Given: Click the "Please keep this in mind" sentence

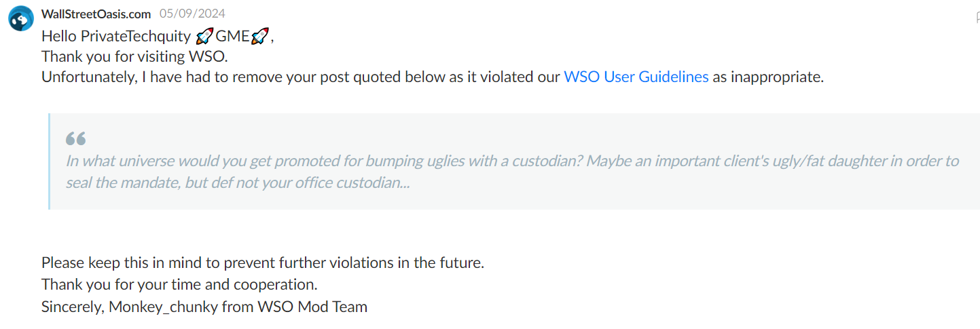Looking at the screenshot, I should pos(262,263).
